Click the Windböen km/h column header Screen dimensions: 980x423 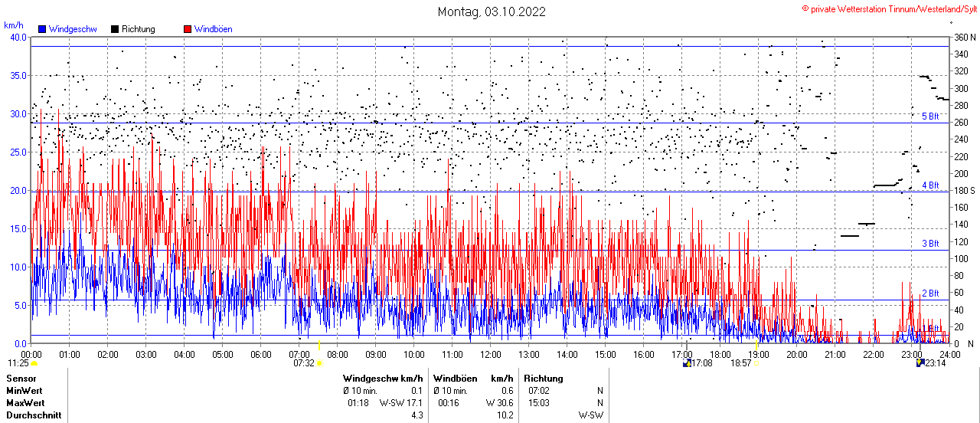tap(473, 379)
